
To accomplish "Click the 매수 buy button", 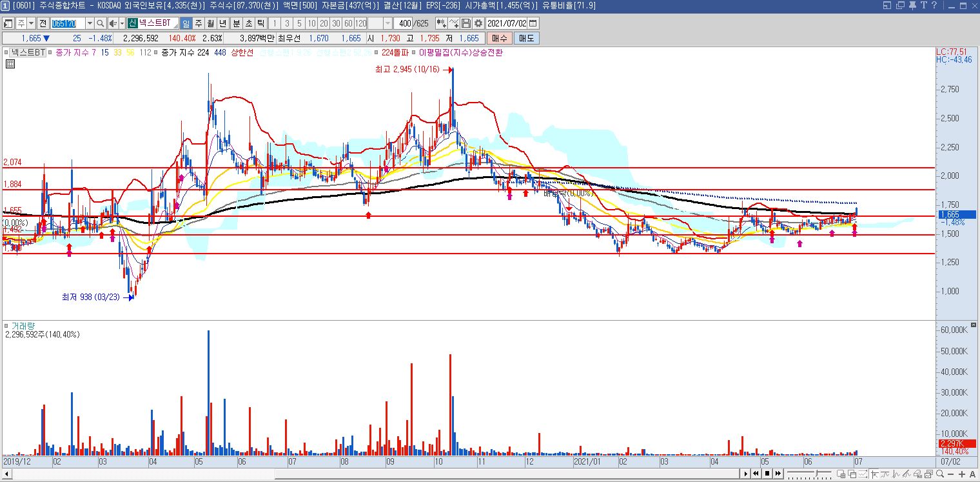I will [x=500, y=38].
